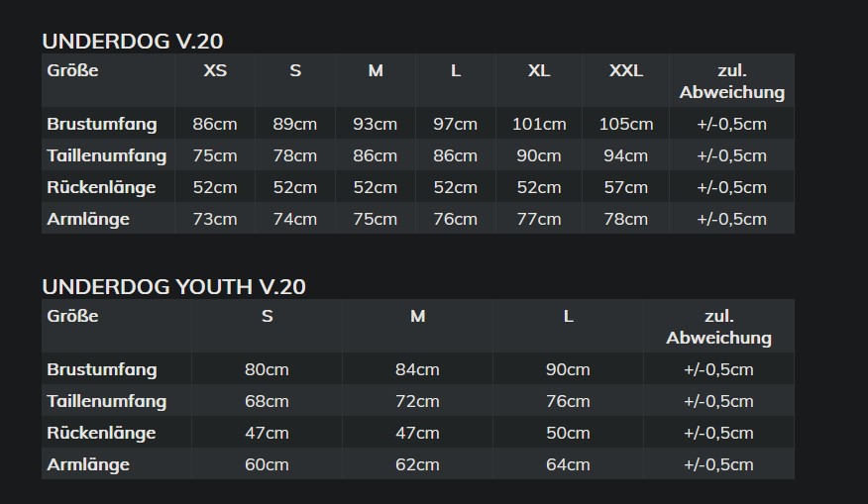The width and height of the screenshot is (868, 504).
Task: Click the UNDERDOG YOUTH V.20 heading
Action: coord(173,286)
